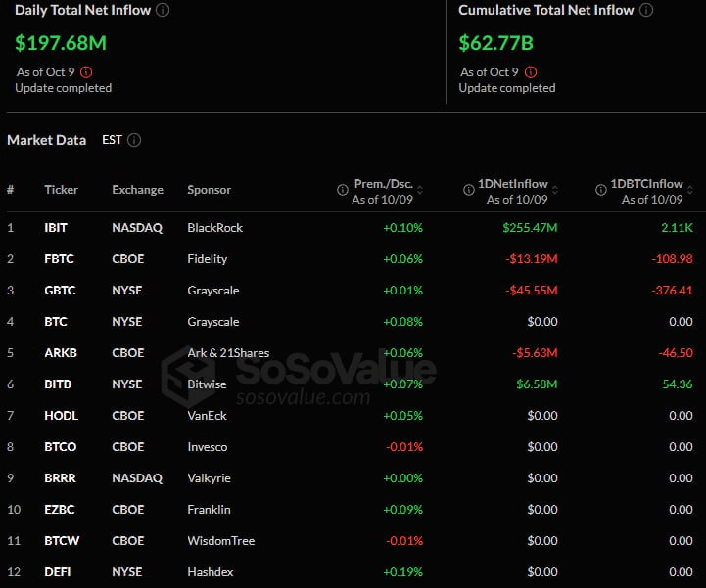Click info icon left of 1DBTCInflow header
The image size is (706, 588).
point(601,191)
